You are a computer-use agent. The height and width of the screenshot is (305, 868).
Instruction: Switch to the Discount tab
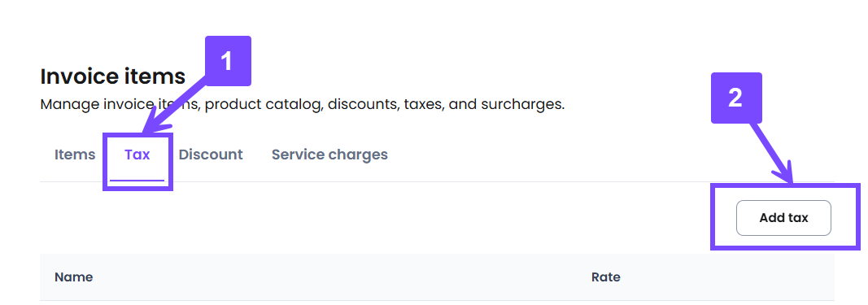click(211, 155)
